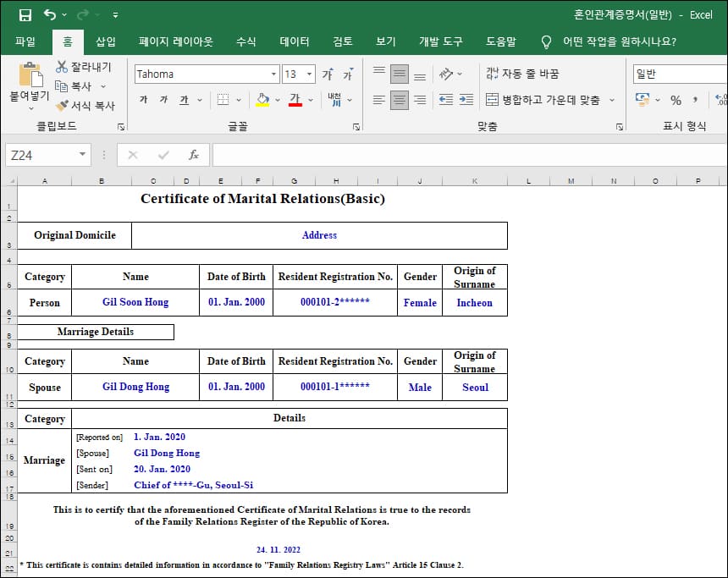This screenshot has height=578, width=728.
Task: Save the workbook with the floppy icon
Action: [x=25, y=15]
